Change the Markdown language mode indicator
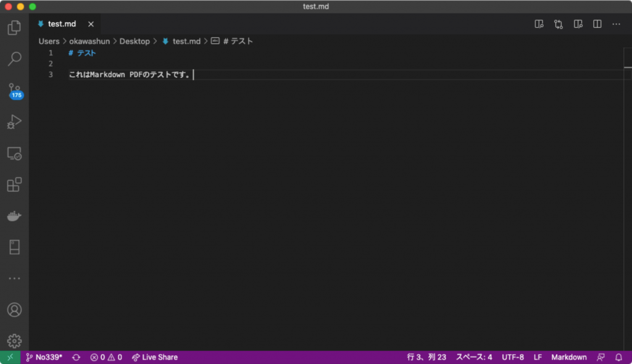This screenshot has height=364, width=632. [568, 357]
